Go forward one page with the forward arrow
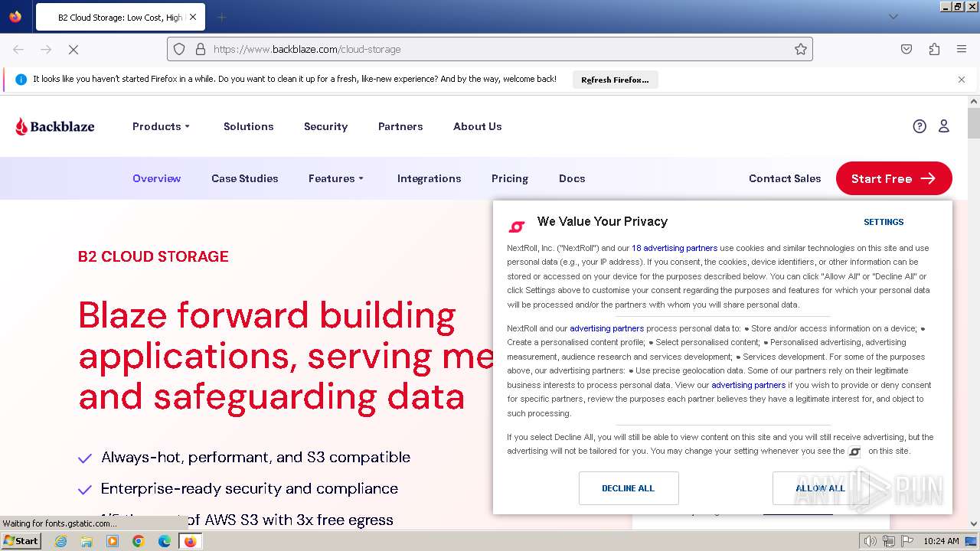The height and width of the screenshot is (551, 980). tap(46, 49)
